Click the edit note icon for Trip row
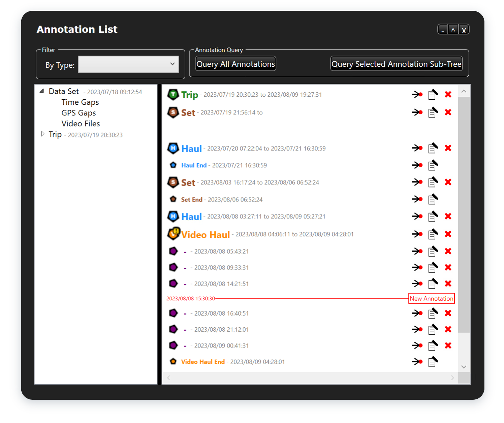This screenshot has height=423, width=504. tap(433, 95)
